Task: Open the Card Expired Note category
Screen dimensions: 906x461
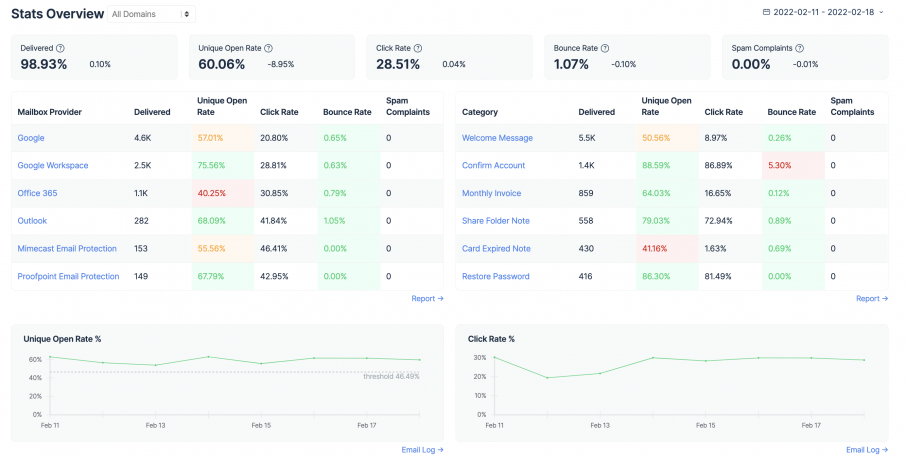Action: point(496,248)
